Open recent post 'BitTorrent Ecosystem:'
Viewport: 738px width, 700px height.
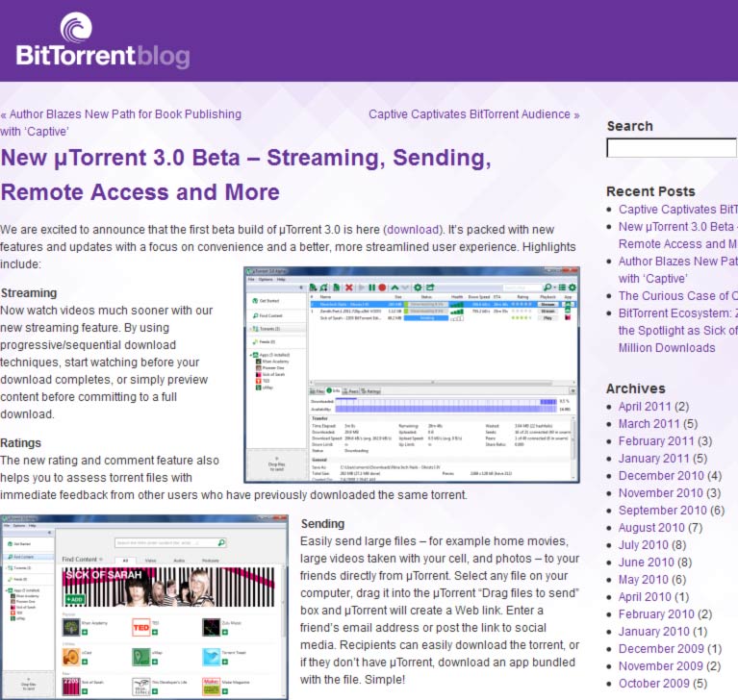[x=677, y=330]
